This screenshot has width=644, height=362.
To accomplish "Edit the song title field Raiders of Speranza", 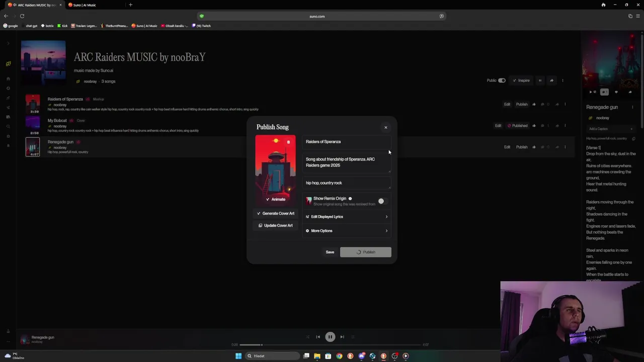I will [x=347, y=142].
